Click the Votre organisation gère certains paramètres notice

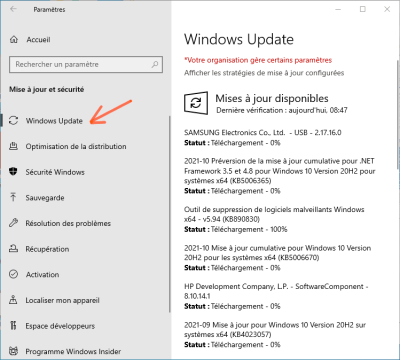(258, 60)
